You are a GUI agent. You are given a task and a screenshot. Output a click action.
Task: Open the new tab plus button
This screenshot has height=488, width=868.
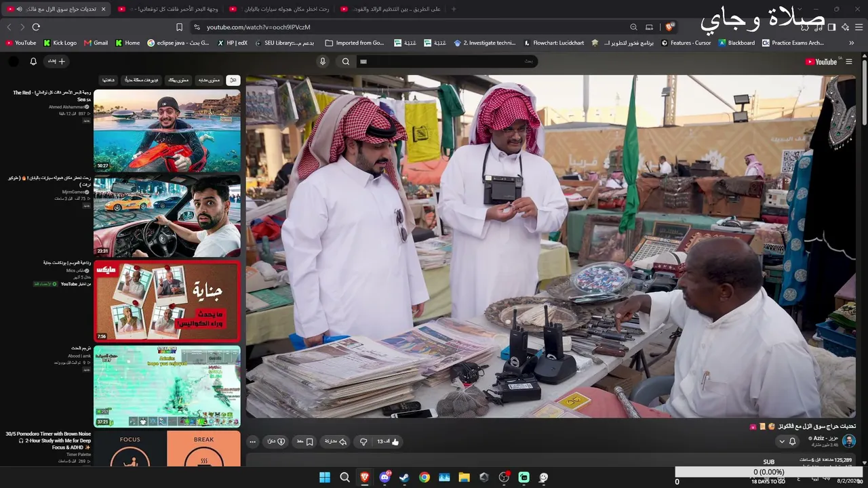454,9
